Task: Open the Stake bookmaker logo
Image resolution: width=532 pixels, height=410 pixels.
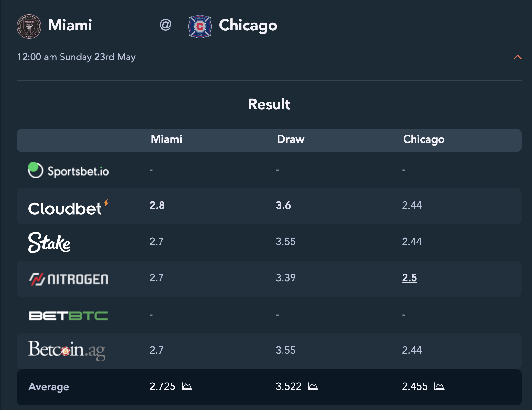Action: 49,243
